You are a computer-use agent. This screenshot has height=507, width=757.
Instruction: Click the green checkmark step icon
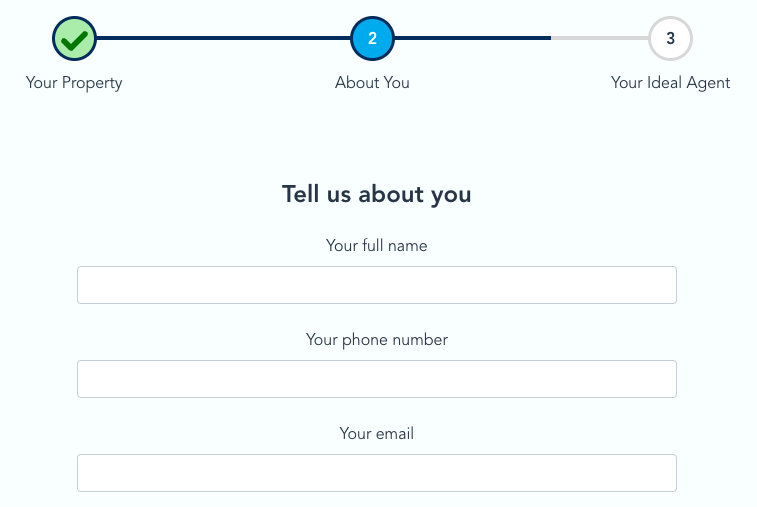point(74,39)
